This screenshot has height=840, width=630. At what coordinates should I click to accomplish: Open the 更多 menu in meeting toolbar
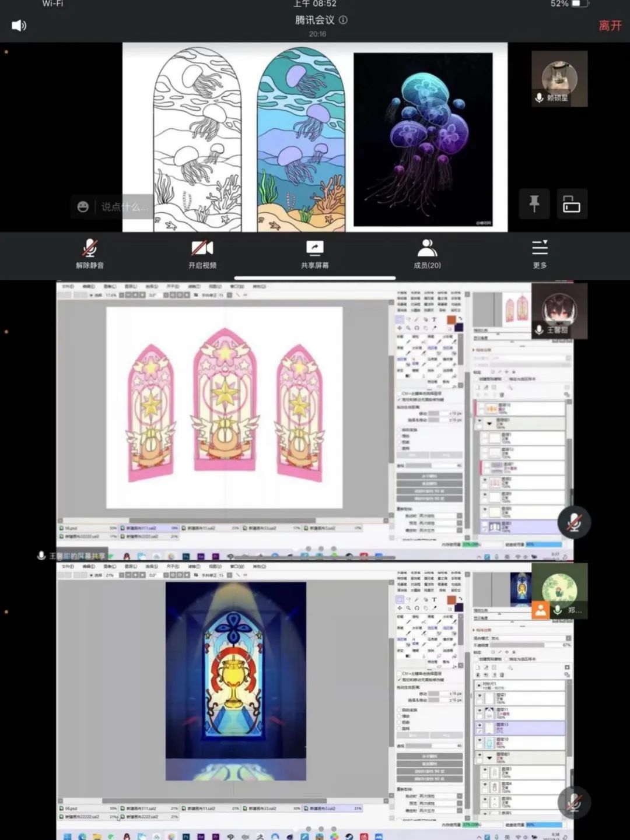coord(540,254)
